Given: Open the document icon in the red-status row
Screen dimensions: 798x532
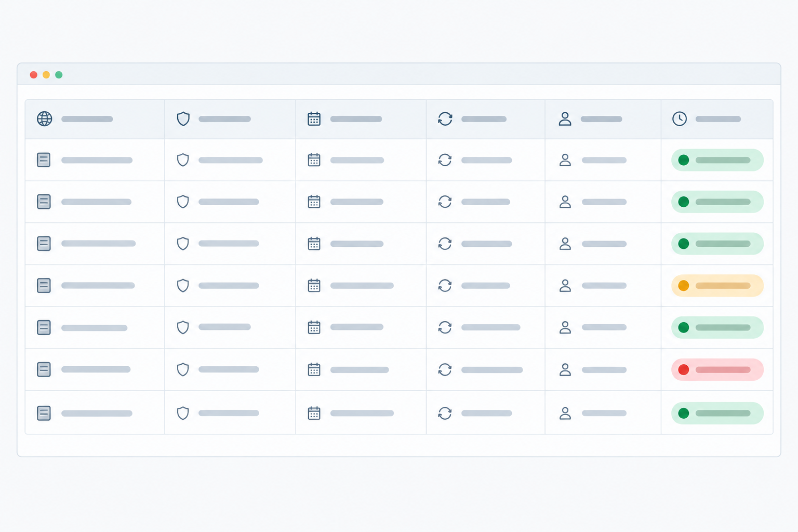Looking at the screenshot, I should pos(44,369).
